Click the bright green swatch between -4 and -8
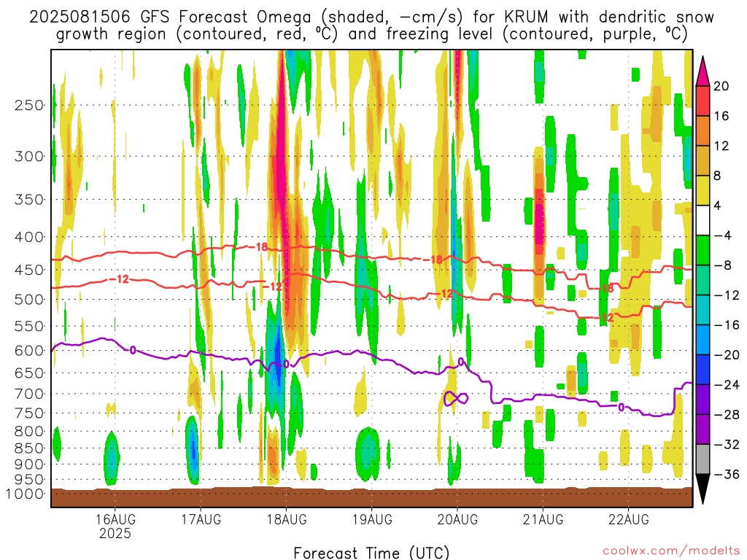The image size is (747, 560). click(x=703, y=251)
